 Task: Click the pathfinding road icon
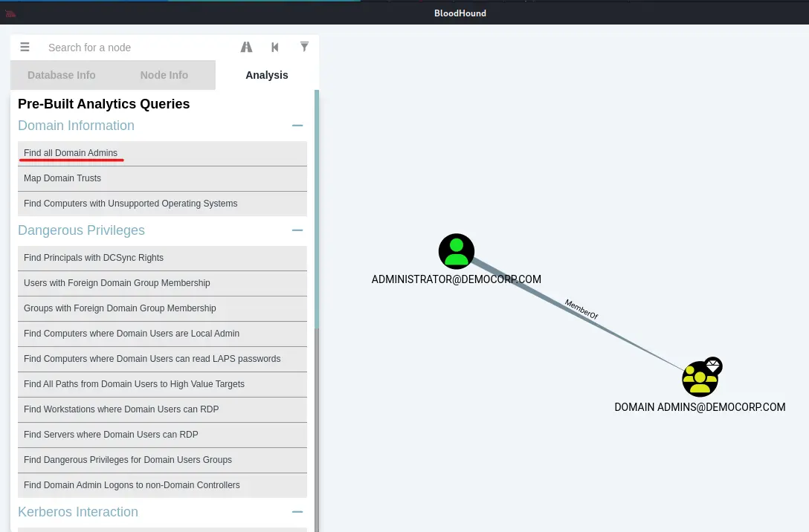pos(246,47)
